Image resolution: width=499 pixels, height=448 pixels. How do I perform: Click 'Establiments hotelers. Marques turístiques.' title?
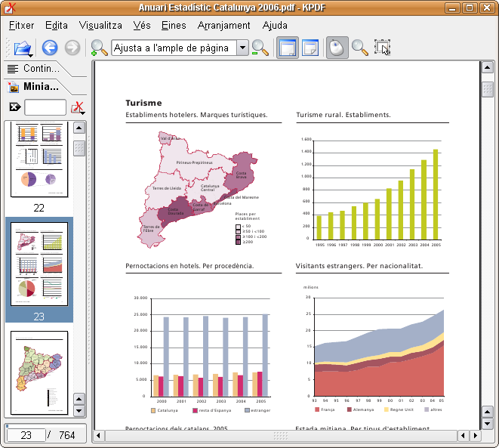pyautogui.click(x=196, y=115)
